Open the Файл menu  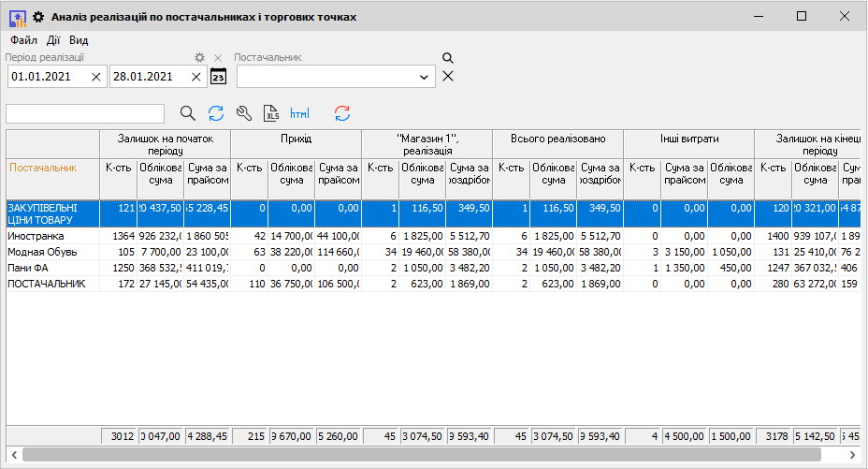[x=23, y=40]
